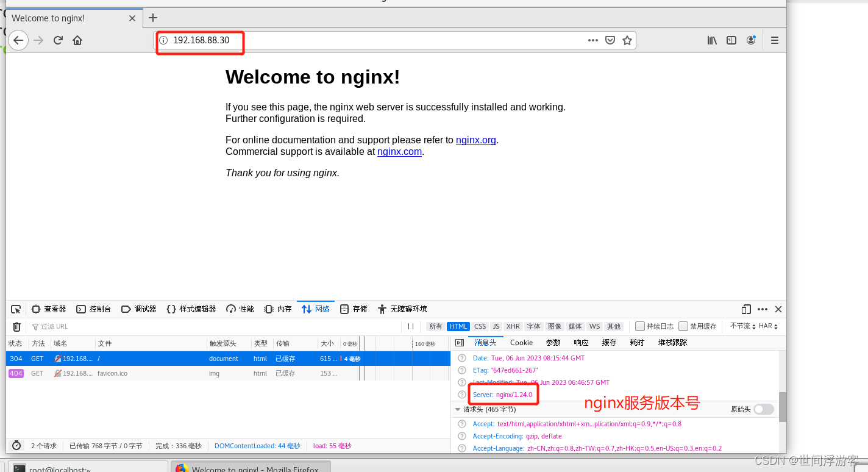Open new tab with plus button
Screen dimensions: 868x472
[x=153, y=18]
